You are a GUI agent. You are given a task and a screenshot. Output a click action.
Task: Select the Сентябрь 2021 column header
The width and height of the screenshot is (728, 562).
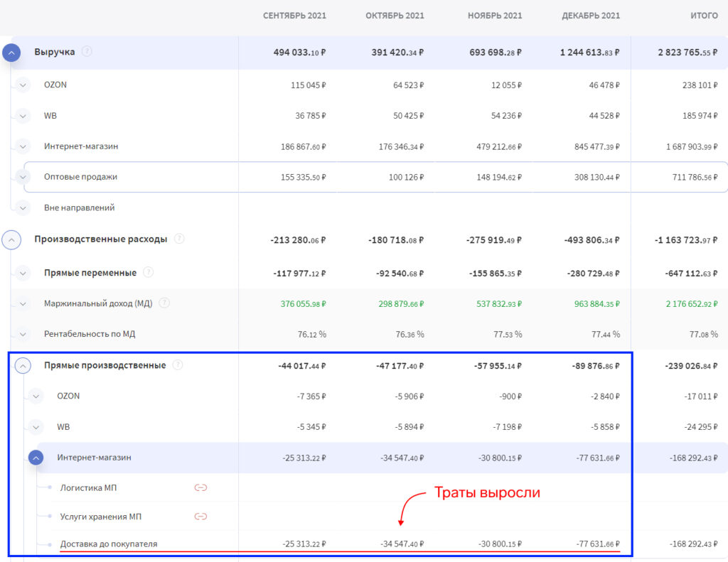(x=294, y=16)
